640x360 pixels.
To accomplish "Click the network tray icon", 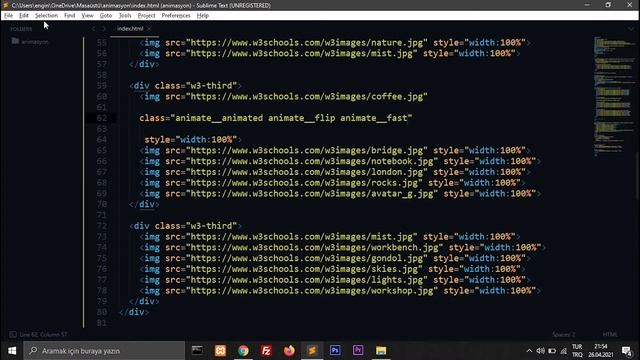I will tap(564, 351).
